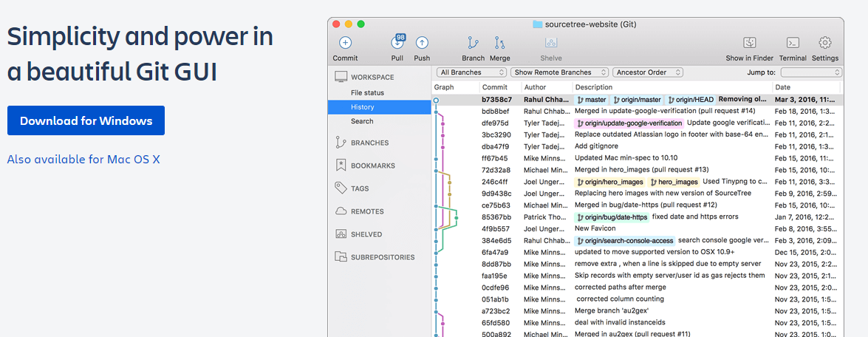Click the Push toolbar icon
868x337 pixels.
tap(422, 43)
